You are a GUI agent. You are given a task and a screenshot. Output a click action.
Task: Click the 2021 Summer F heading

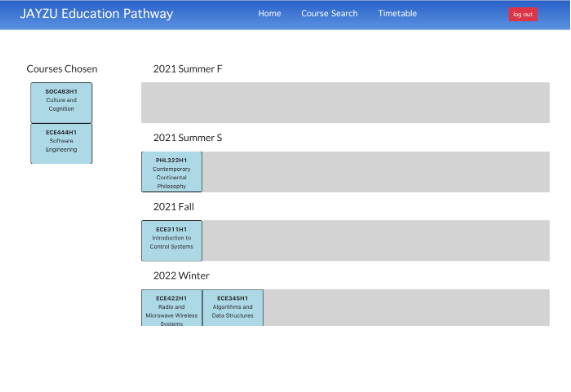188,69
